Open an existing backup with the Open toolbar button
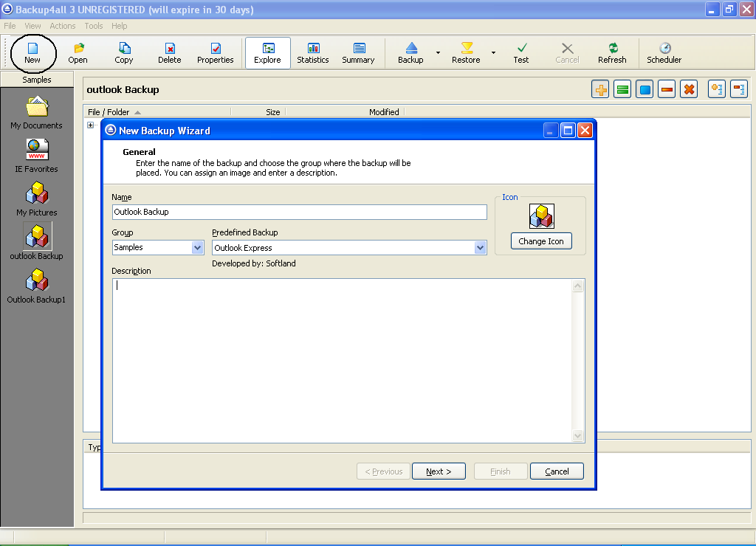 (x=78, y=53)
